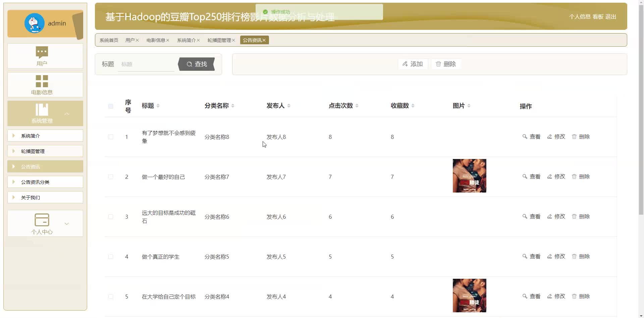Switch to the 系统首页 tab
Screen dimensions: 644x318
click(109, 40)
